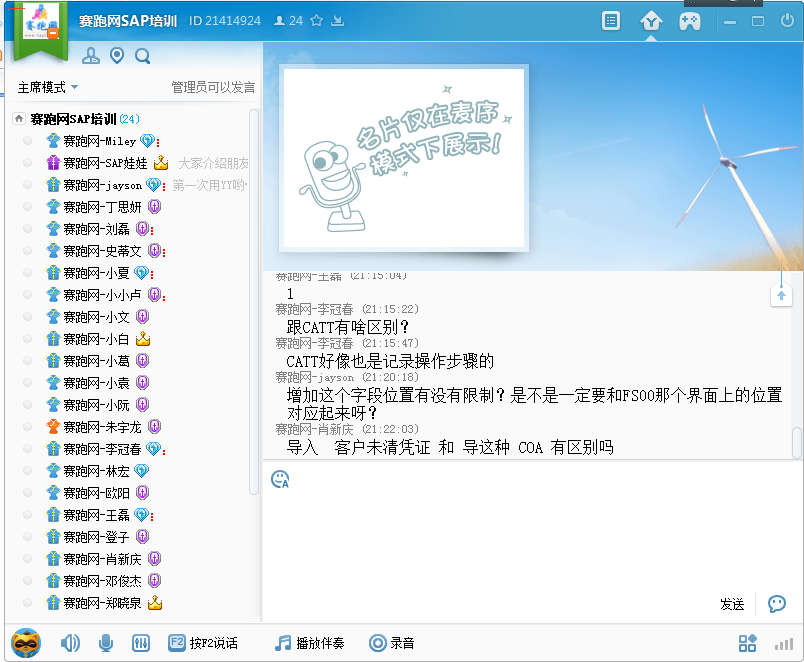The image size is (804, 662).
Task: Click sender name 赛跑网-肖新庆 in chat log
Action: pyautogui.click(x=315, y=429)
